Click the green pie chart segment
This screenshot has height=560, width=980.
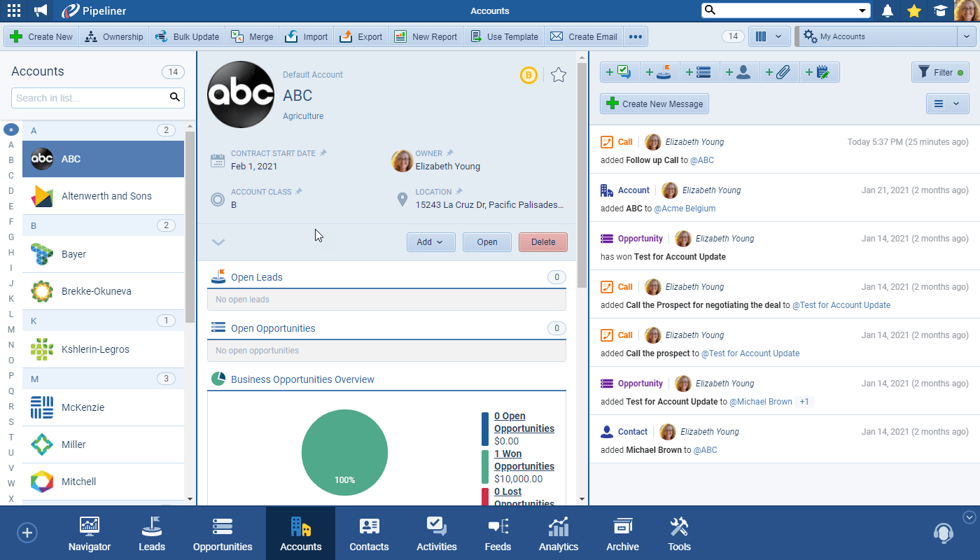(344, 448)
